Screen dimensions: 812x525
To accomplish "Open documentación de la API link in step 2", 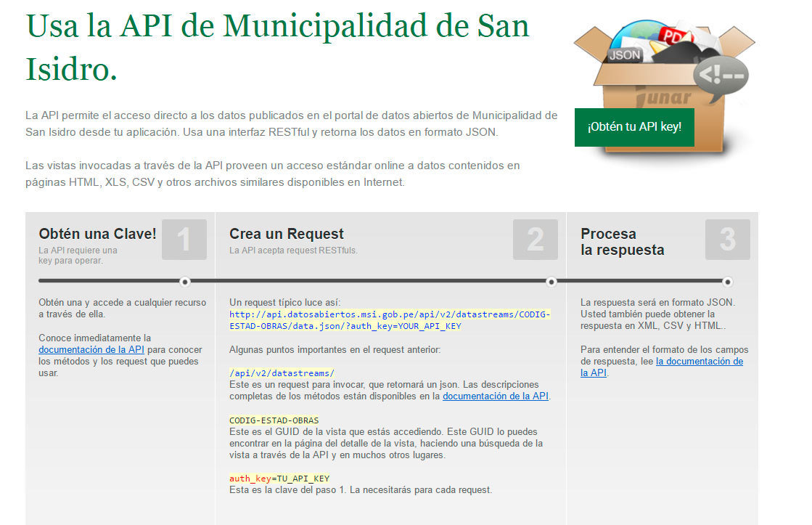I will [x=496, y=396].
